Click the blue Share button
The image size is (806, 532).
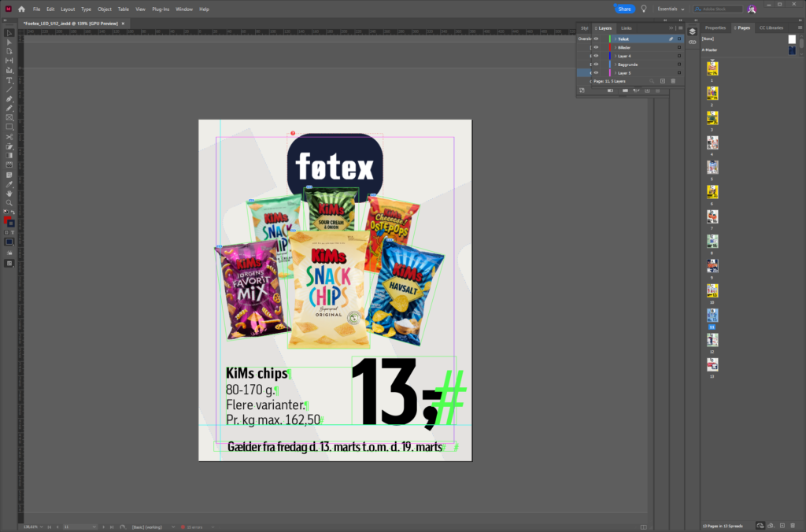(x=624, y=9)
